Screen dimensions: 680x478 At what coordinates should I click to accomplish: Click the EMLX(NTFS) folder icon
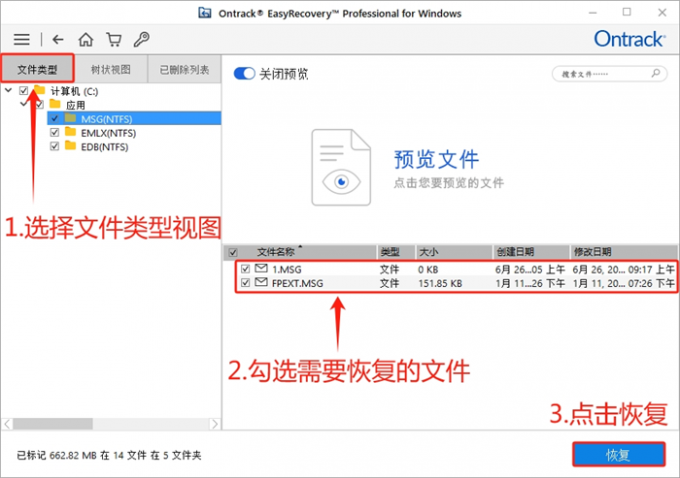(x=70, y=132)
